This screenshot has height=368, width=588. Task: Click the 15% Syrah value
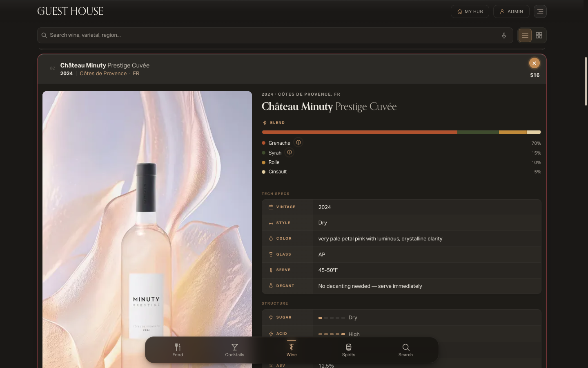coord(536,153)
